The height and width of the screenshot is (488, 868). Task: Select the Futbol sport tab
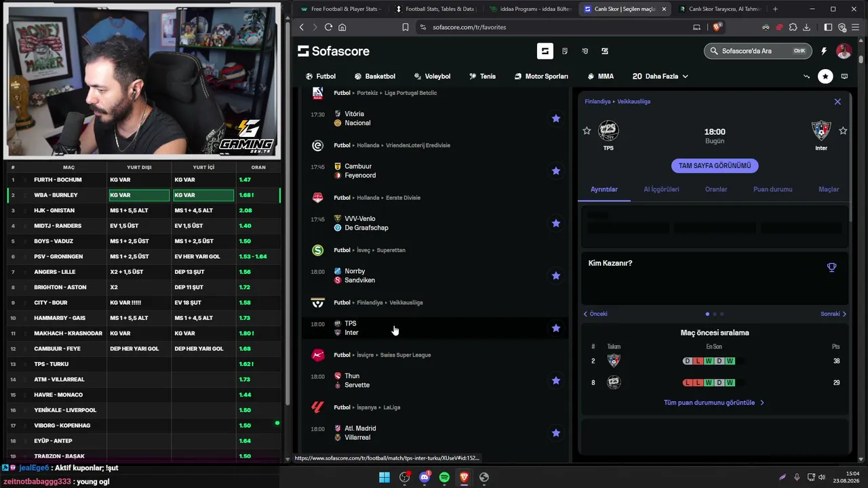click(321, 77)
